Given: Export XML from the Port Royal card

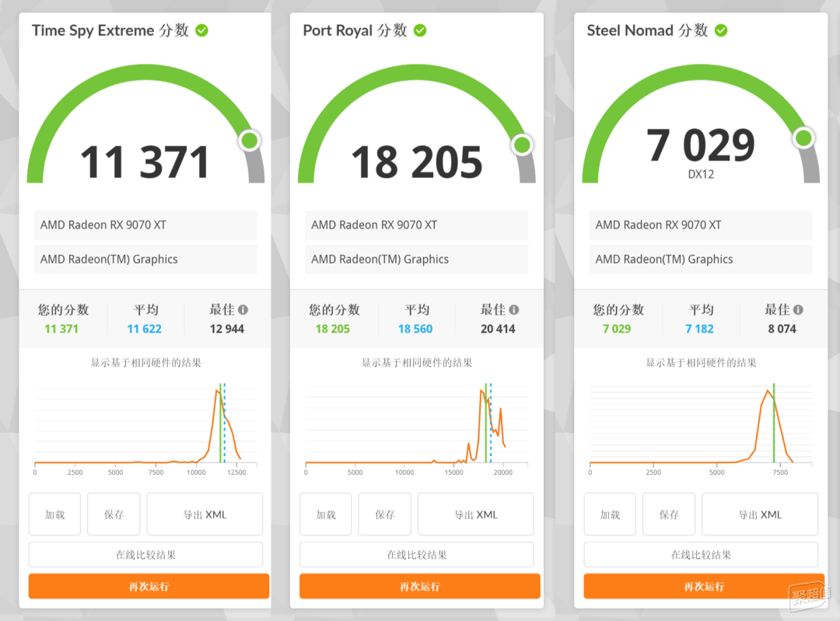Looking at the screenshot, I should (476, 514).
